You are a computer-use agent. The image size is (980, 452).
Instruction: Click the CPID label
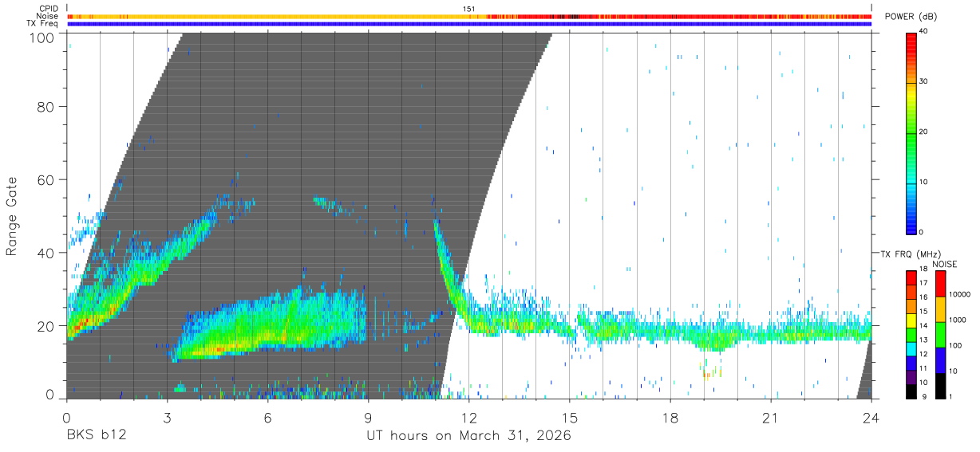click(49, 9)
